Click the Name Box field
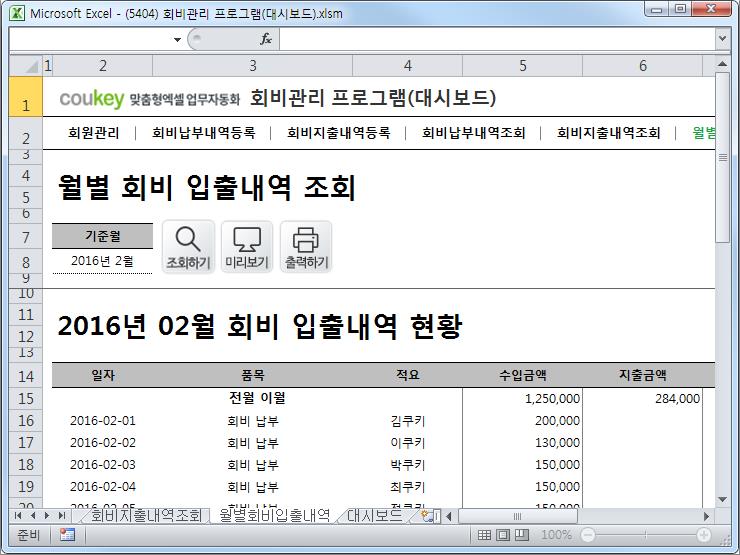Viewport: 740px width, 555px height. (x=90, y=39)
